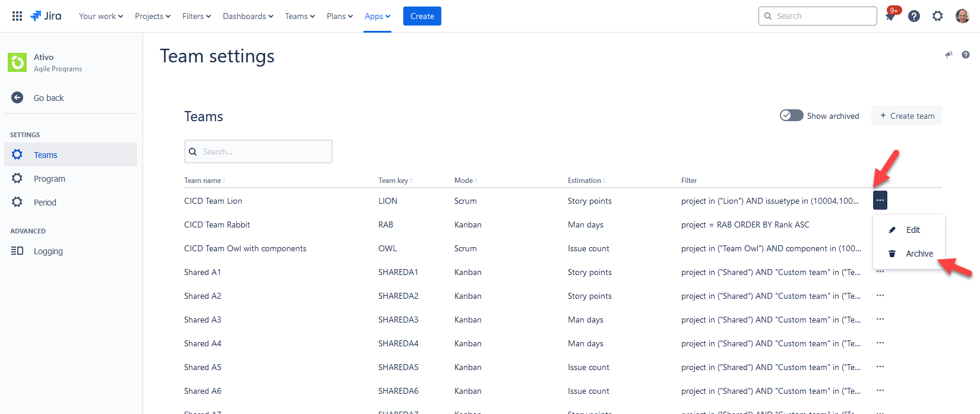Choose Edit in the team actions menu

pyautogui.click(x=912, y=230)
